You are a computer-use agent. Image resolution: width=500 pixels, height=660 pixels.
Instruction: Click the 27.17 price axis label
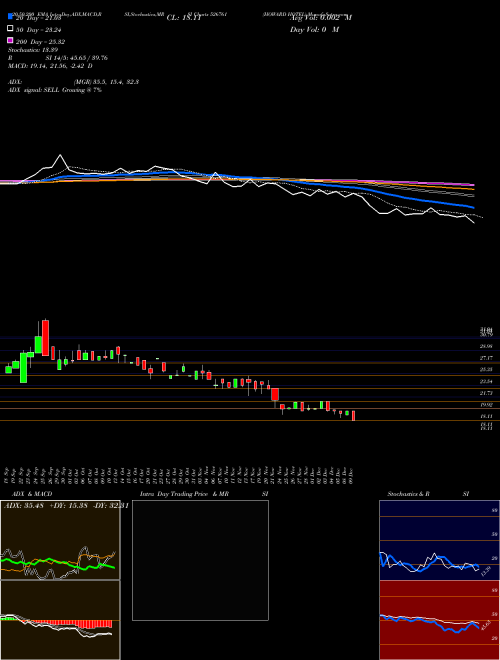click(x=486, y=358)
